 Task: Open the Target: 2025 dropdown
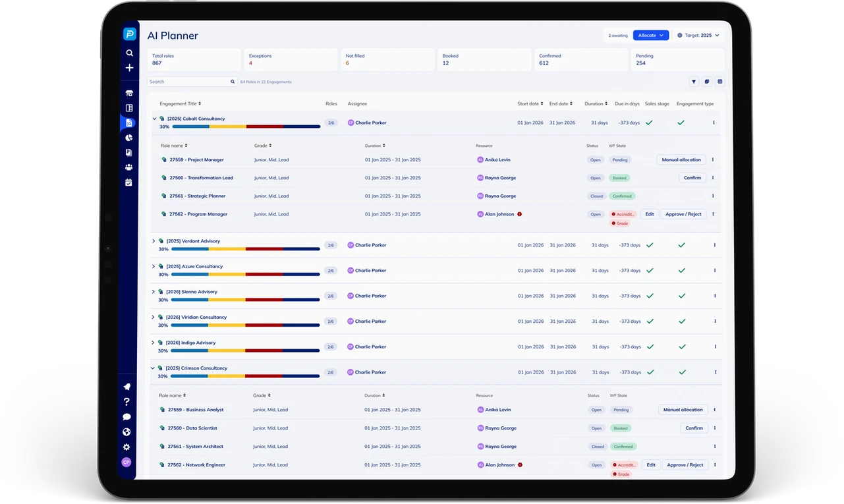point(698,36)
